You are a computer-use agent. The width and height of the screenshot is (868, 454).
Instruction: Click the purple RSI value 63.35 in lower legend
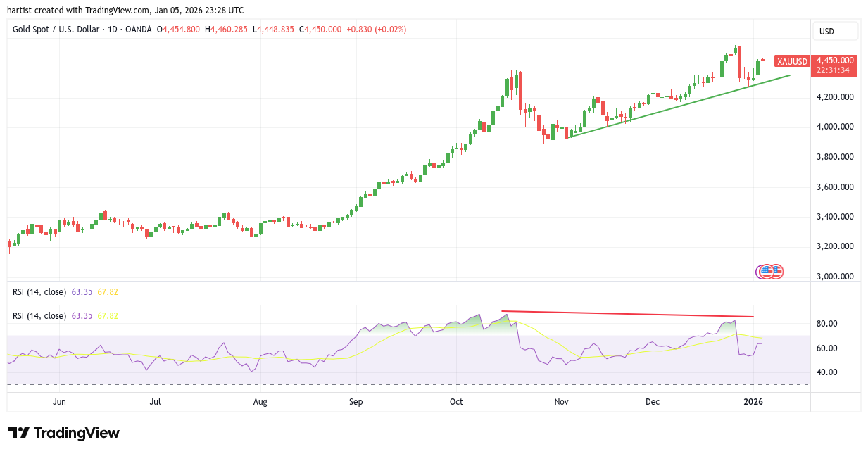point(82,315)
